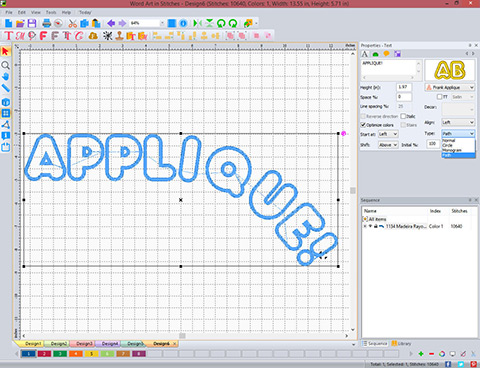480x368 pixels.
Task: Activate the Pan hand tool
Action: tap(6, 77)
